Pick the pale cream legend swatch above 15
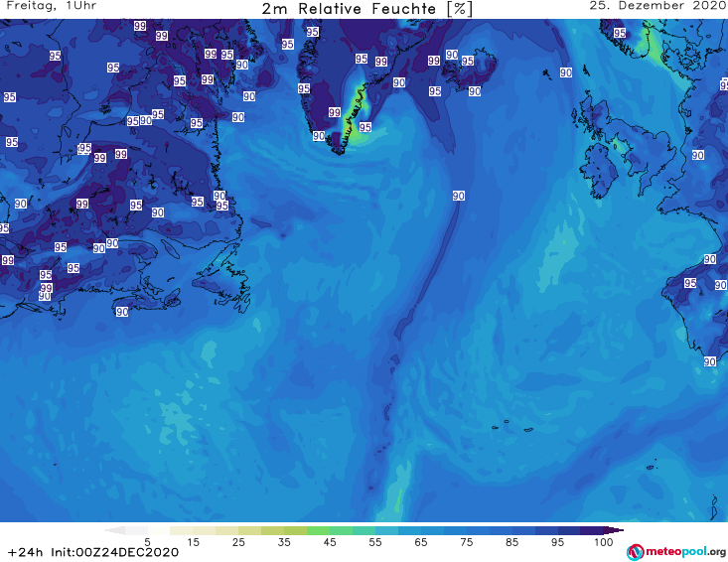Screen dimensions: 728x562 pos(182,530)
